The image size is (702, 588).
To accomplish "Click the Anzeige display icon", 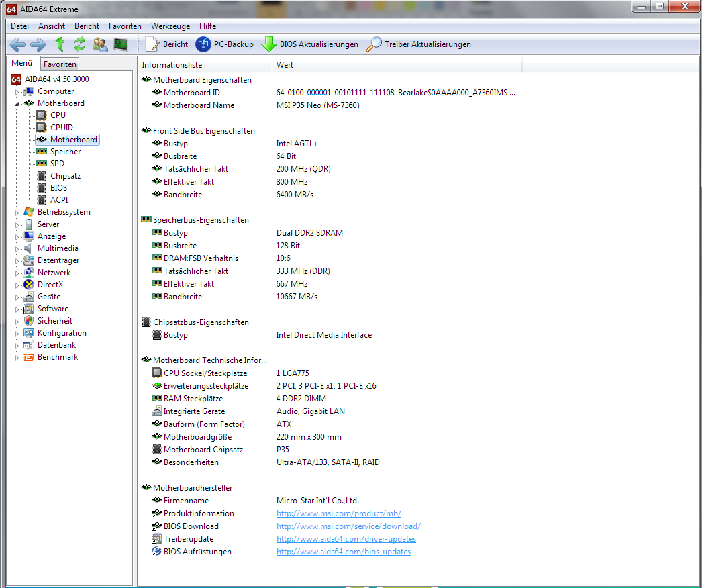I will point(29,236).
